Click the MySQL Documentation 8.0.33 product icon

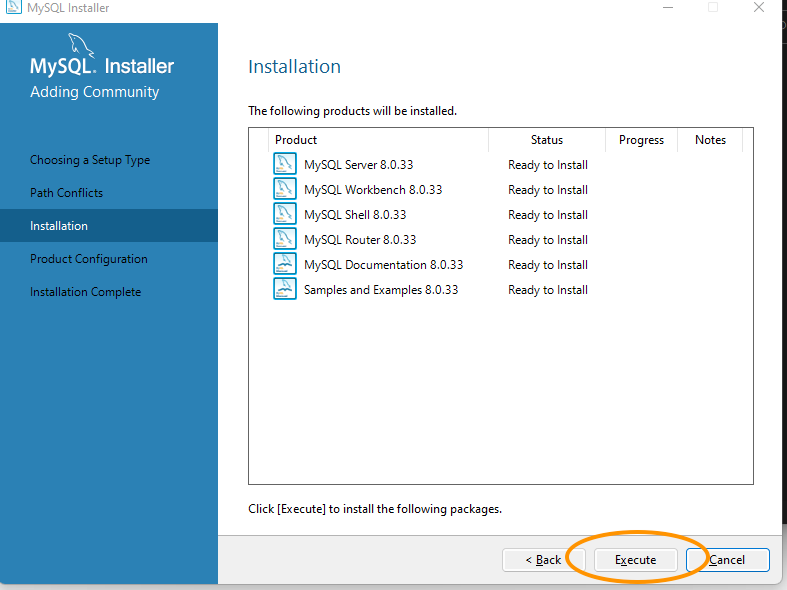285,264
